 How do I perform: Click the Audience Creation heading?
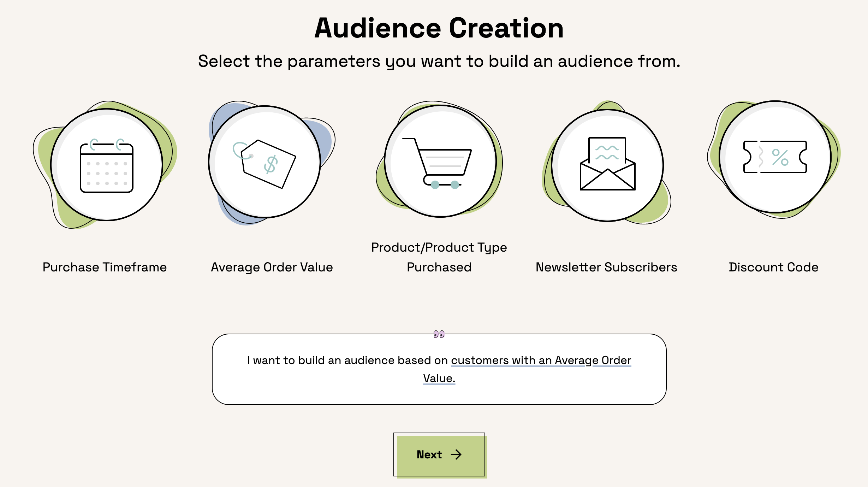point(439,28)
